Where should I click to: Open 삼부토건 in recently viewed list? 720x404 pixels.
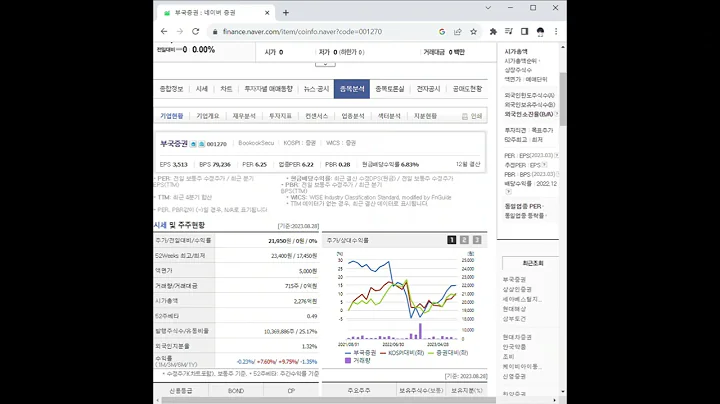tap(514, 319)
